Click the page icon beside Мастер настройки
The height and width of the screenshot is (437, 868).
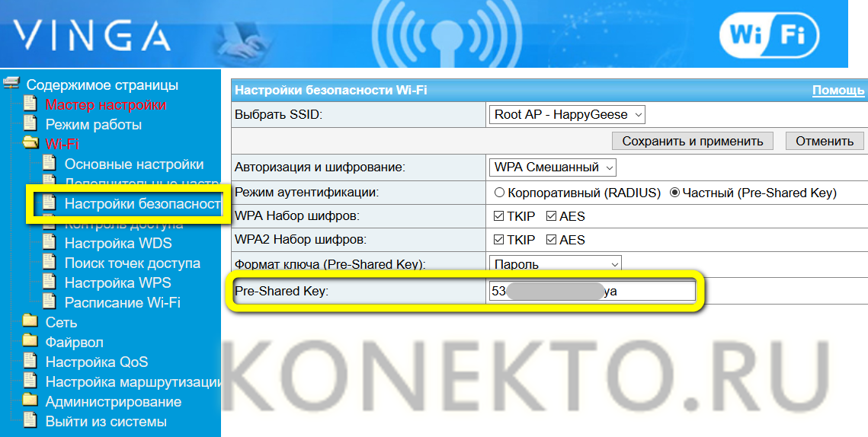point(30,104)
